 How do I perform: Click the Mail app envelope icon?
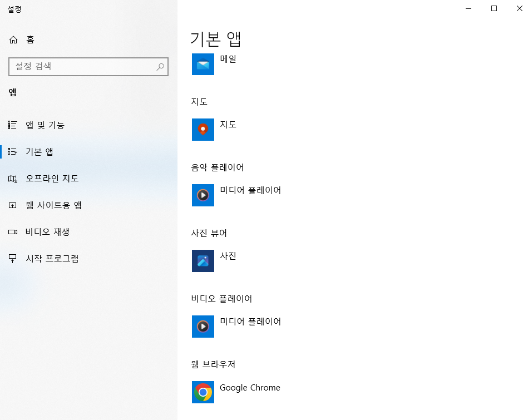[x=203, y=64]
